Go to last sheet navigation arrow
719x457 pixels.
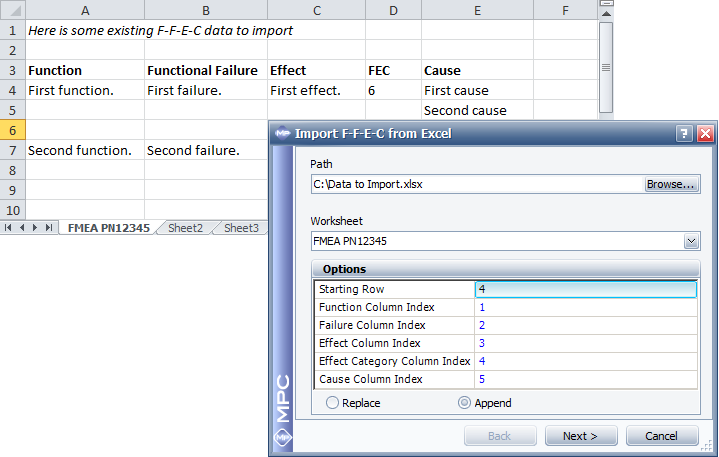[48, 228]
